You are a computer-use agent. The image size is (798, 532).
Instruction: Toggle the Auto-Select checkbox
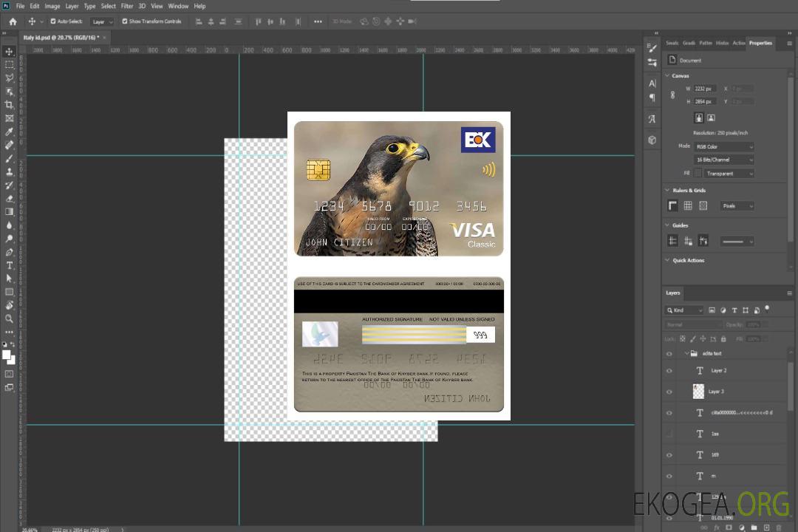click(53, 21)
